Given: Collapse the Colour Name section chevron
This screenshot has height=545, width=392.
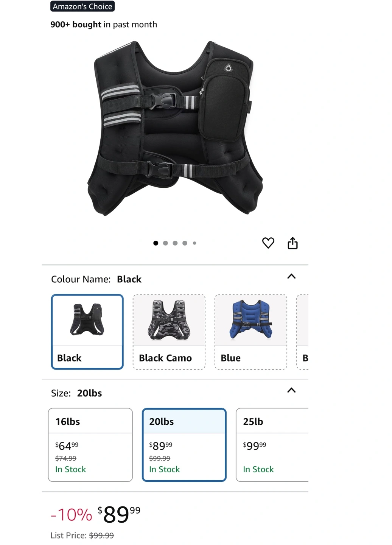Looking at the screenshot, I should point(291,276).
